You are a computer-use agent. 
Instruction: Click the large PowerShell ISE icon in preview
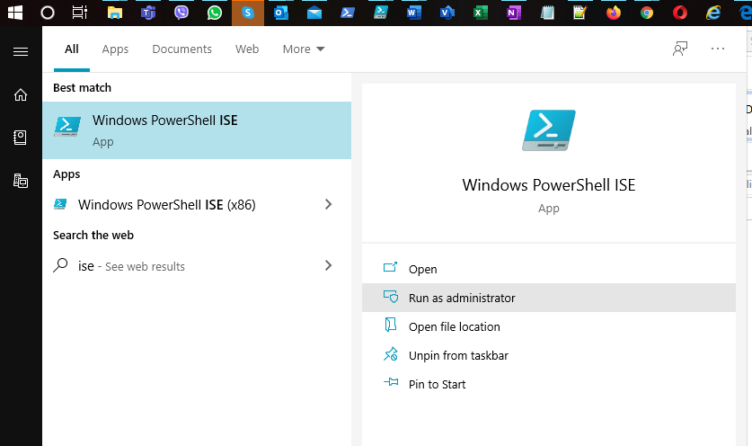coord(549,130)
